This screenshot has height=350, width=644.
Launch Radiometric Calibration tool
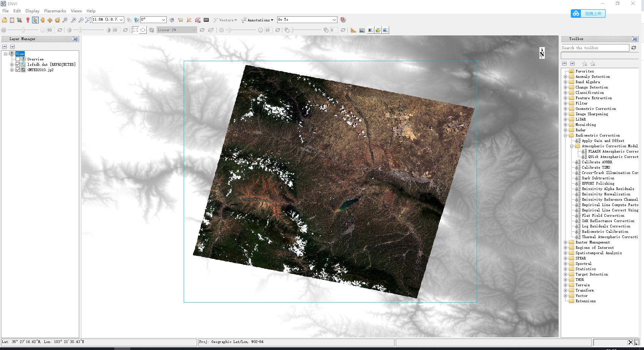coord(605,231)
